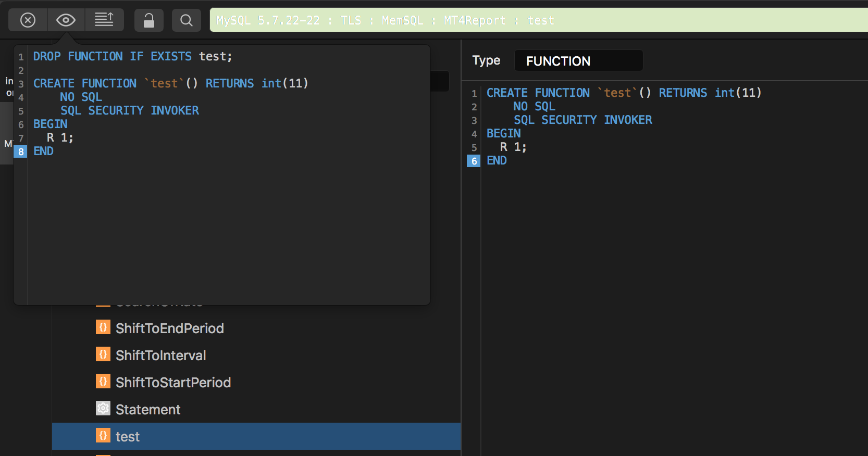Click NO SQL line in right editor
The image size is (868, 456).
coord(534,106)
